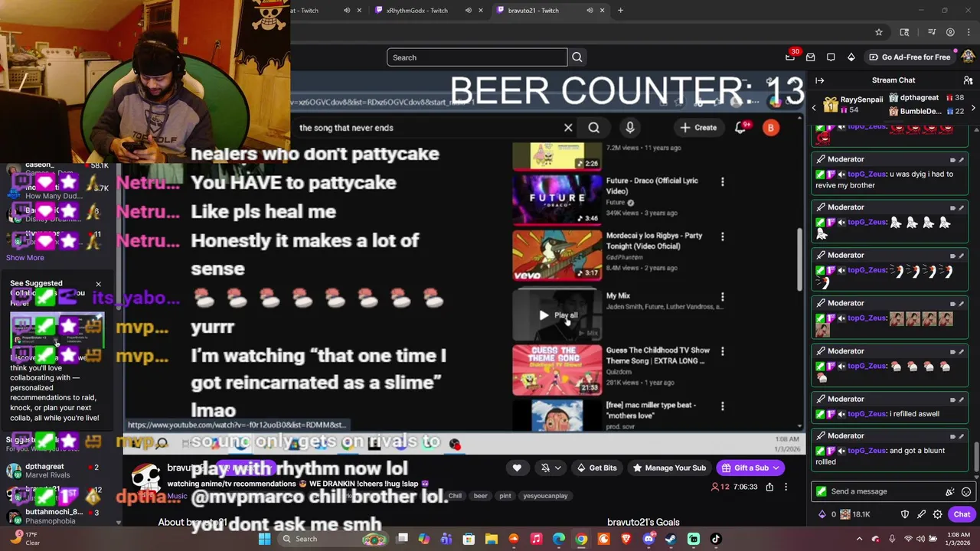Collapse the Stream Chat panel

(820, 80)
